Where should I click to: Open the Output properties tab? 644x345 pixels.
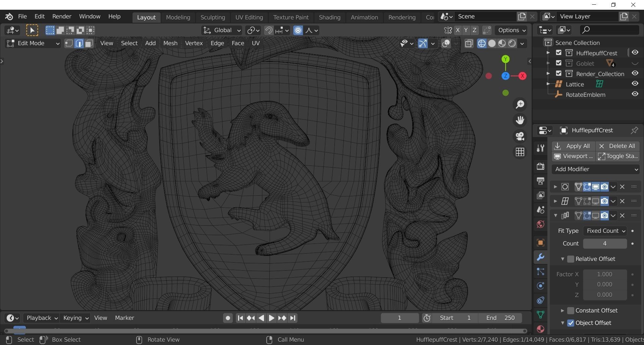(x=540, y=181)
